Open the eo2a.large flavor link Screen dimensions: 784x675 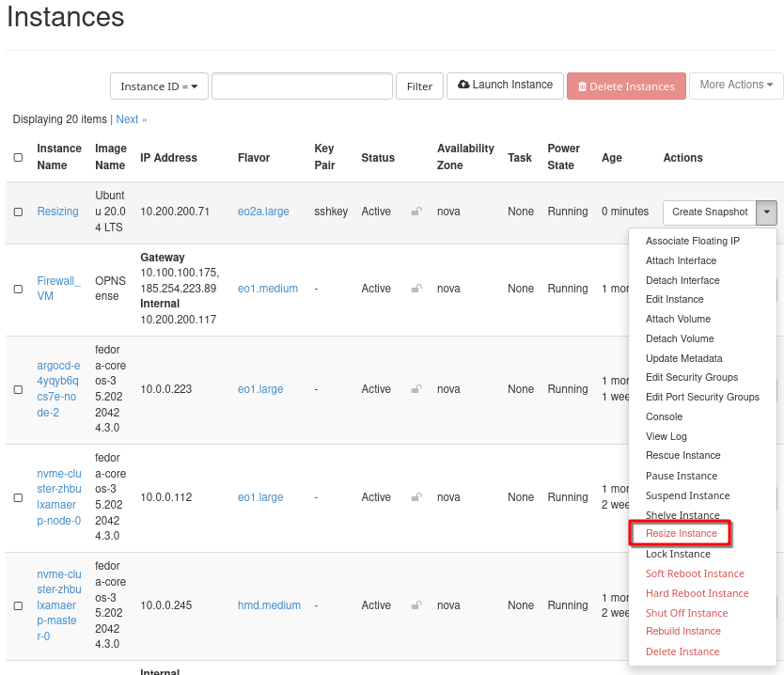click(x=263, y=212)
